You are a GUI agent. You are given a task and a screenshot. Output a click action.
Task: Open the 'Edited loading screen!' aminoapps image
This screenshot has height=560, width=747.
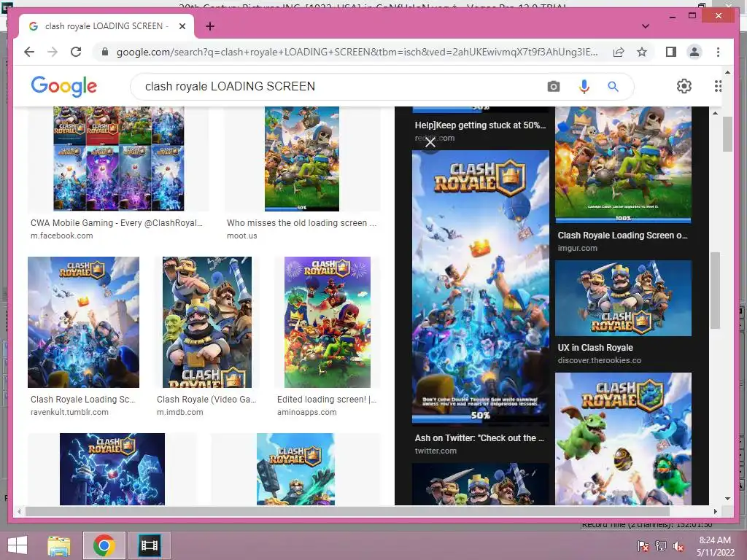[328, 322]
